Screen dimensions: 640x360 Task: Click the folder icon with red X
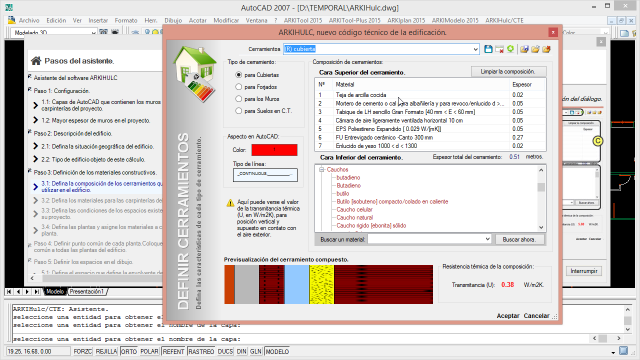click(546, 49)
